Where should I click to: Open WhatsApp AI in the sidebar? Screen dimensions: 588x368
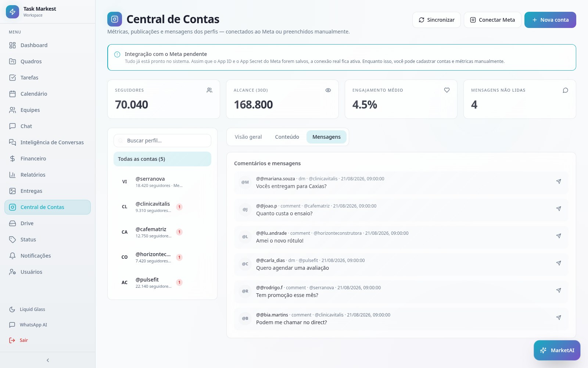pos(48,325)
